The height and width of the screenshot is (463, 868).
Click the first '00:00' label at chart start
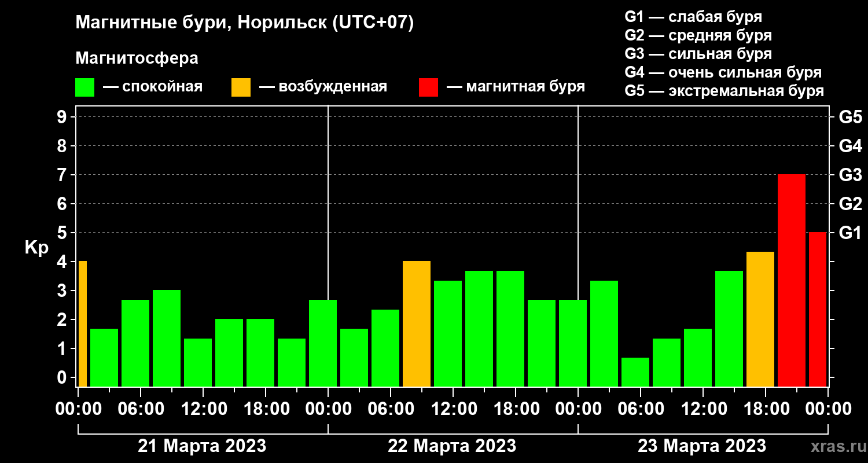click(78, 409)
